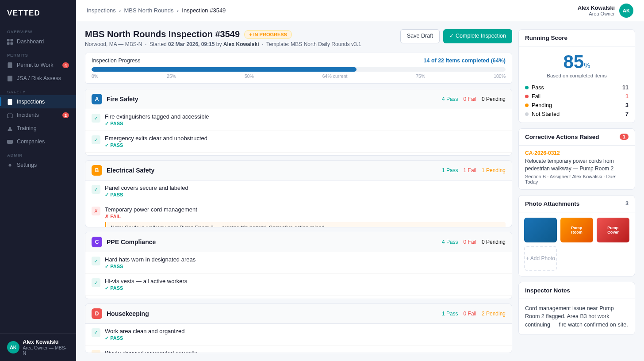Image resolution: width=644 pixels, height=361 pixels.
Task: Collapse the Fire Safety section header
Action: 298,99
